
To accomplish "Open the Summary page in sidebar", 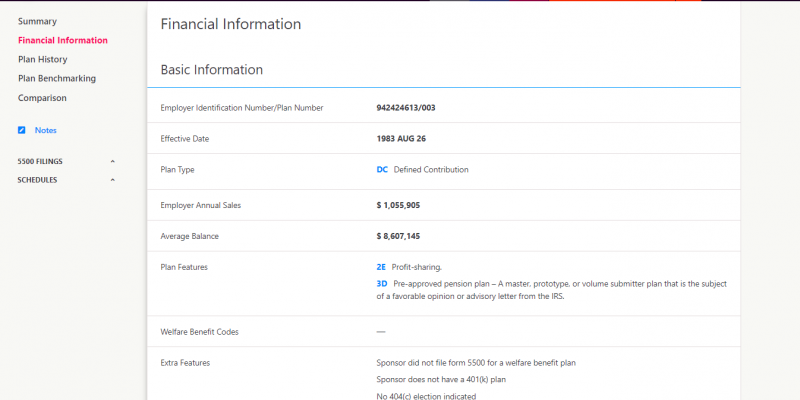I will coord(37,21).
